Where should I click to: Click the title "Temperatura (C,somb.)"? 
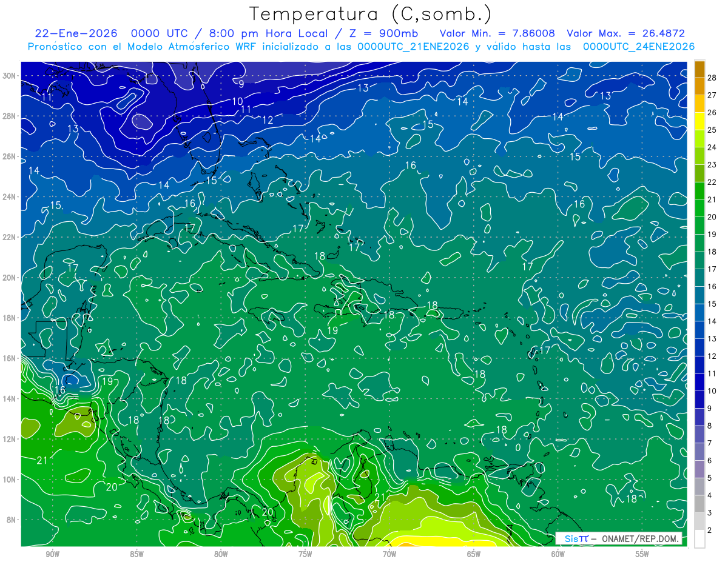370,14
